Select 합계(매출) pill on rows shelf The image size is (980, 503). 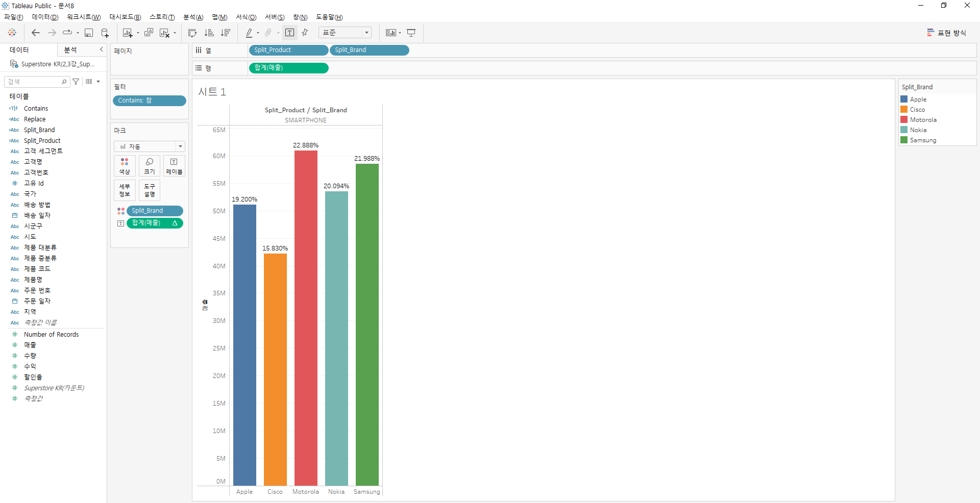pyautogui.click(x=288, y=68)
